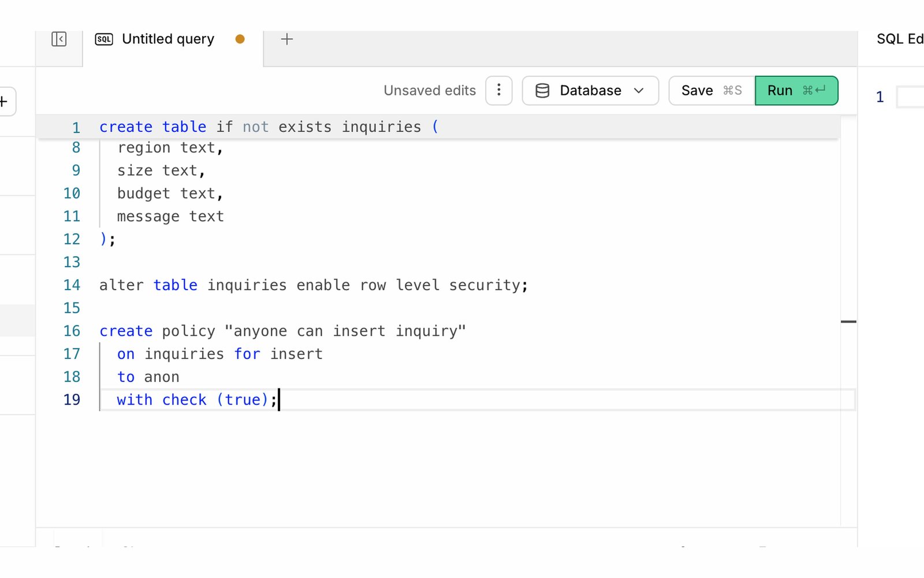Open the three-dot more options menu
The height and width of the screenshot is (578, 924).
pyautogui.click(x=499, y=91)
